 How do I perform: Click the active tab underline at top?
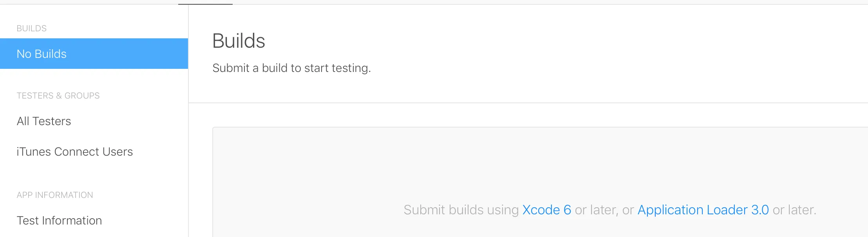pos(205,4)
